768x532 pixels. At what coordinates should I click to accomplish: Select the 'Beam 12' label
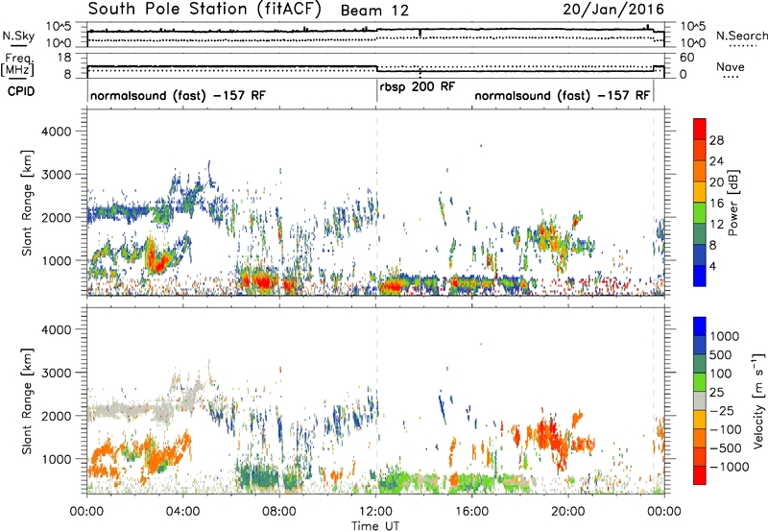tap(374, 11)
